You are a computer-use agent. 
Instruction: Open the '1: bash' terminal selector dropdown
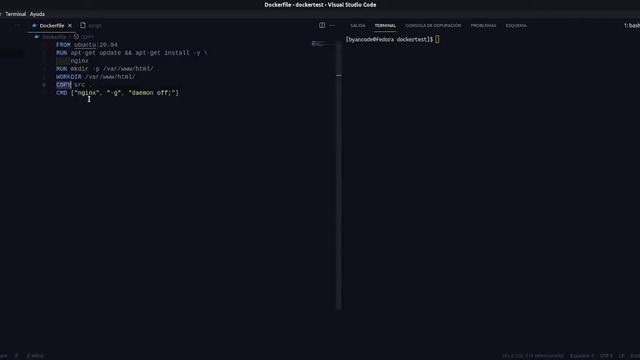[x=631, y=25]
